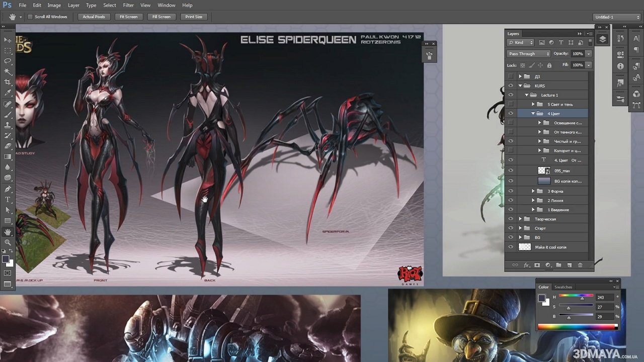
Task: Select the Magic Wand tool
Action: 8,71
